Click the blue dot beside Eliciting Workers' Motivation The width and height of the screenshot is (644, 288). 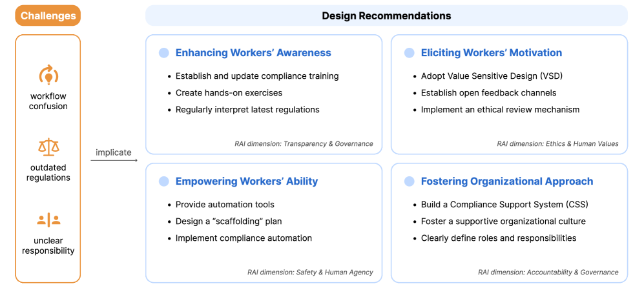[x=409, y=53]
